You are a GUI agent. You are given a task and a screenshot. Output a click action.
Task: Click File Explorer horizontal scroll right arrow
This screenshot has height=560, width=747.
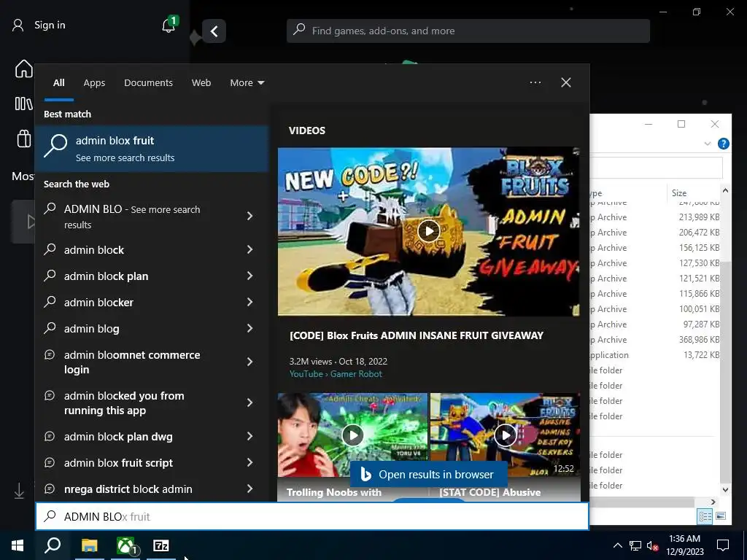point(713,502)
